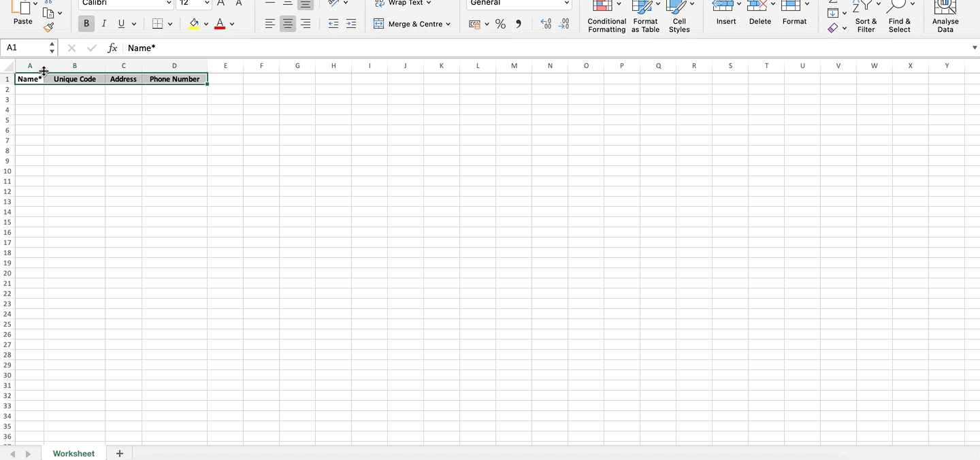Open Sort & Filter menu
This screenshot has width=980, height=460.
[866, 17]
